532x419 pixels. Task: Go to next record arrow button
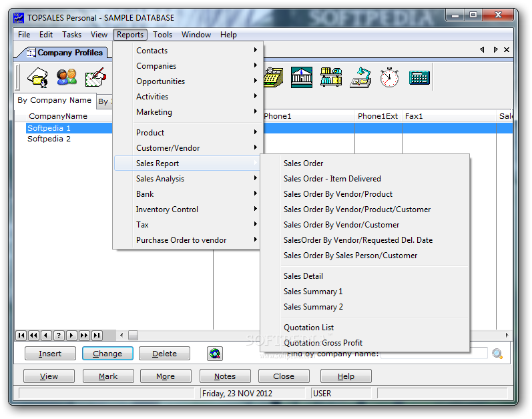pyautogui.click(x=71, y=336)
